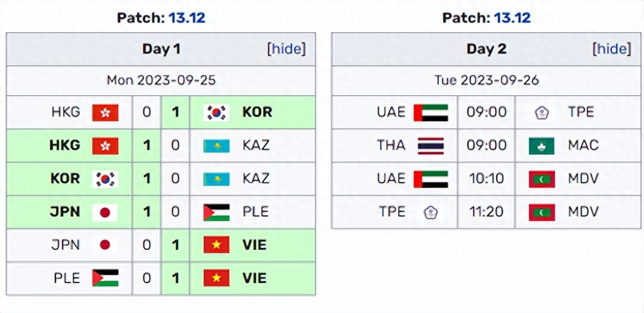
Task: Hide the Day 2 schedule table
Action: coord(612,49)
